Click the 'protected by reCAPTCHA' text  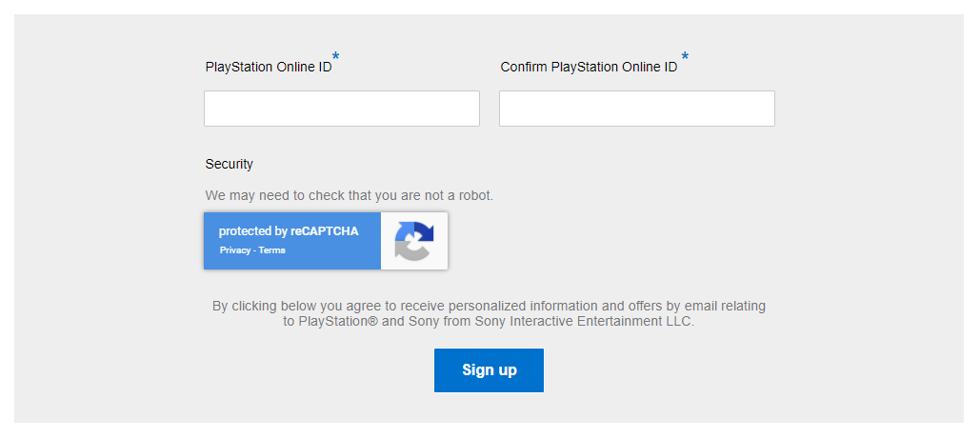tap(289, 231)
